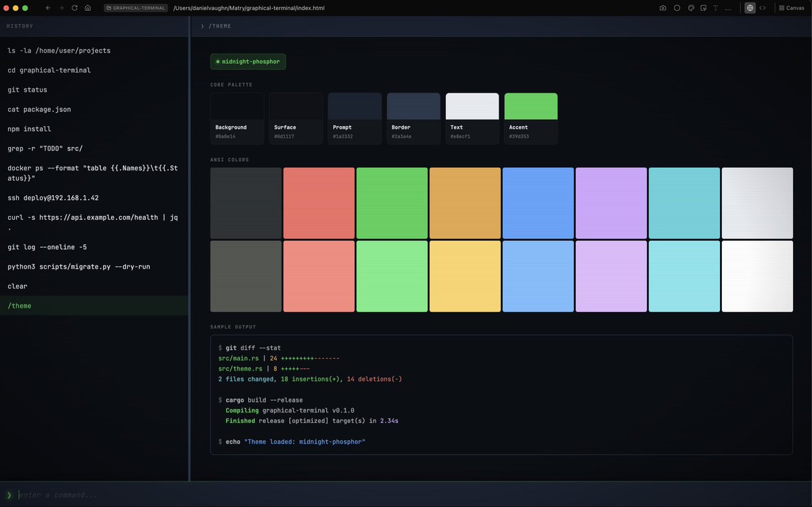Select the 'cd graphical-terminal' history entry
Image resolution: width=812 pixels, height=507 pixels.
(95, 70)
